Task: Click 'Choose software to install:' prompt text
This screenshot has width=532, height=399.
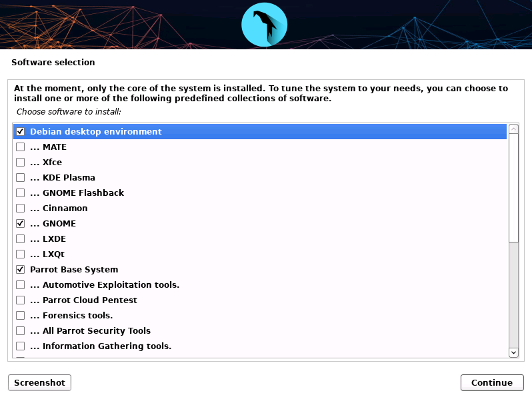Action: 69,111
